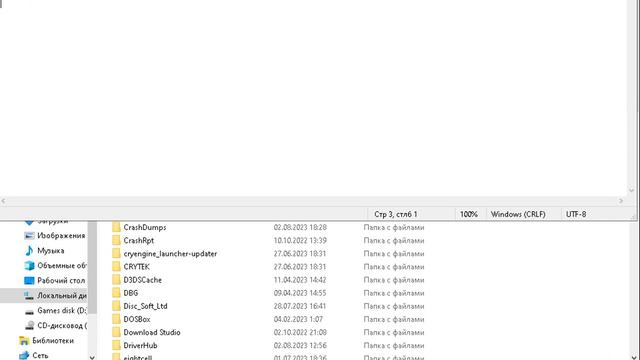Select Рабочий стол in the navigation tree
Image resolution: width=640 pixels, height=360 pixels.
[61, 280]
